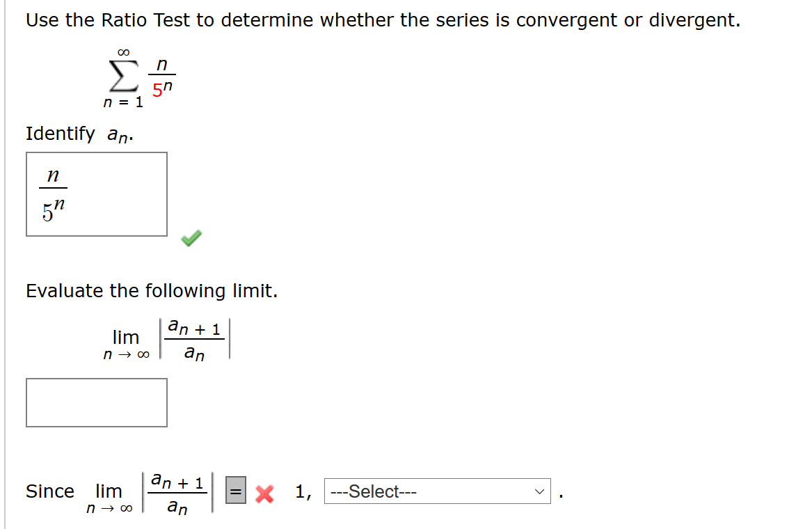Select the --Select-- placeholder option text
The width and height of the screenshot is (812, 529).
372,491
